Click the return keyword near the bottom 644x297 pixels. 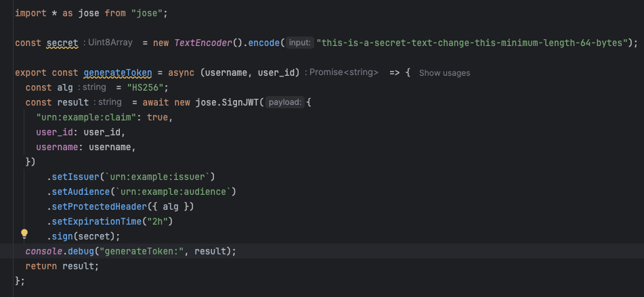(41, 266)
